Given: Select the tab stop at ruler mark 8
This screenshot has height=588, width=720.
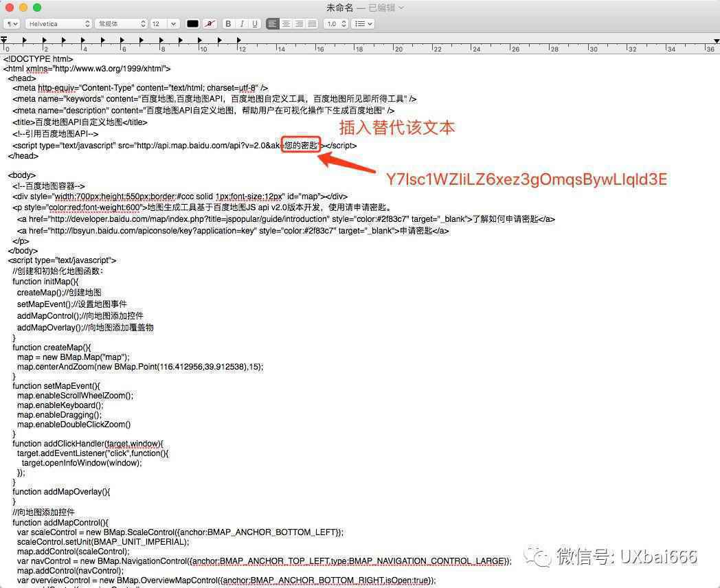Looking at the screenshot, I should 161,41.
